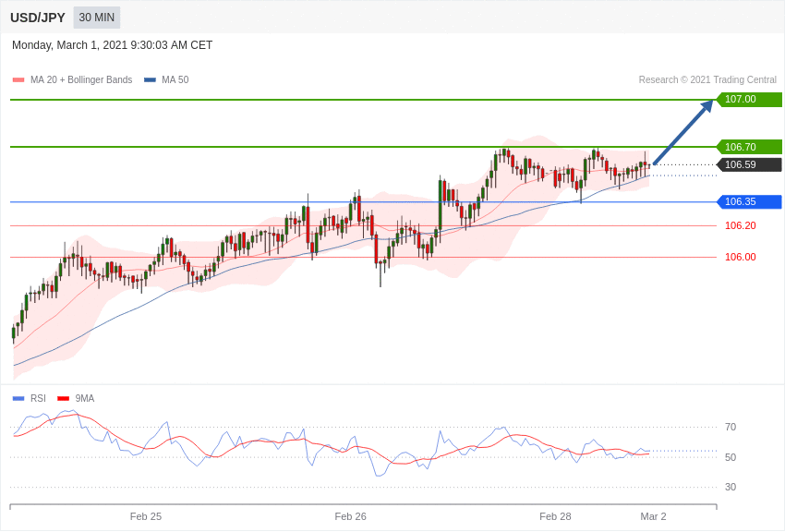This screenshot has width=785, height=532.
Task: Click the 'RSI' legend label
Action: 38,398
